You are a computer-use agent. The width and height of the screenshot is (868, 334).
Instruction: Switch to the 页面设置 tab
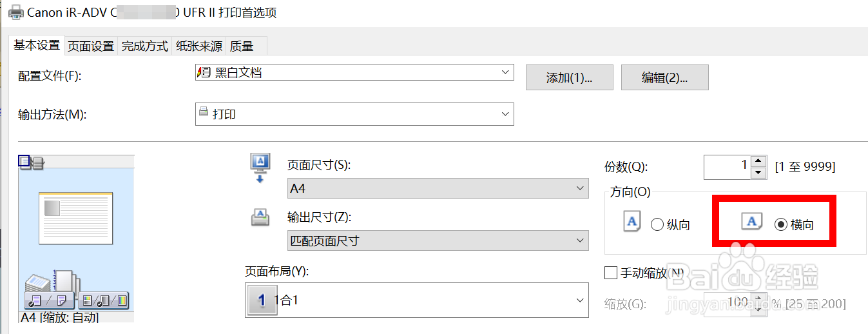click(x=91, y=46)
